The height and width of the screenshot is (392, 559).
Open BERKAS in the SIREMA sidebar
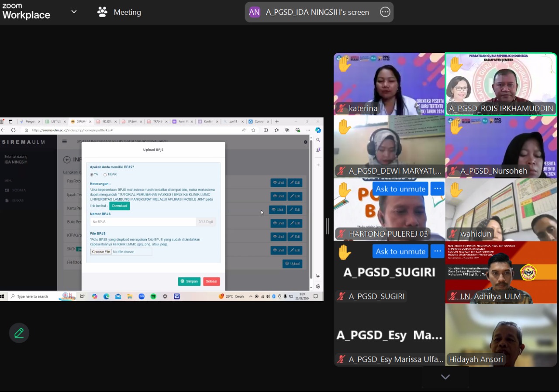14,200
